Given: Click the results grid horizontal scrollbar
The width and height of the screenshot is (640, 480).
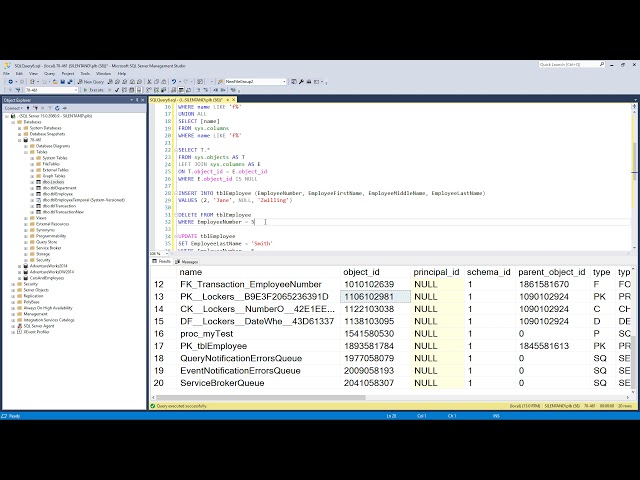Looking at the screenshot, I should [x=390, y=397].
